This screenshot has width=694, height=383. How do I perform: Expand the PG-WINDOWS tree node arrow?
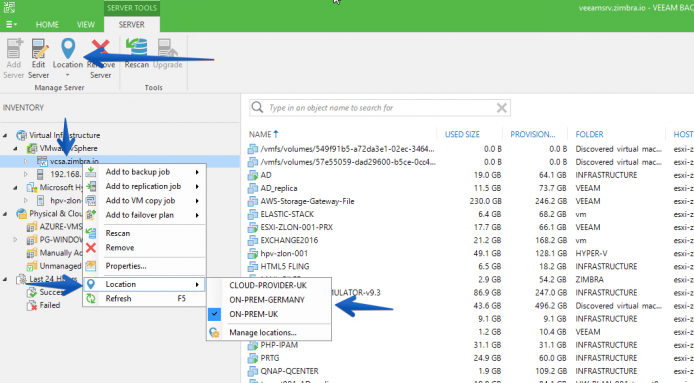15,240
